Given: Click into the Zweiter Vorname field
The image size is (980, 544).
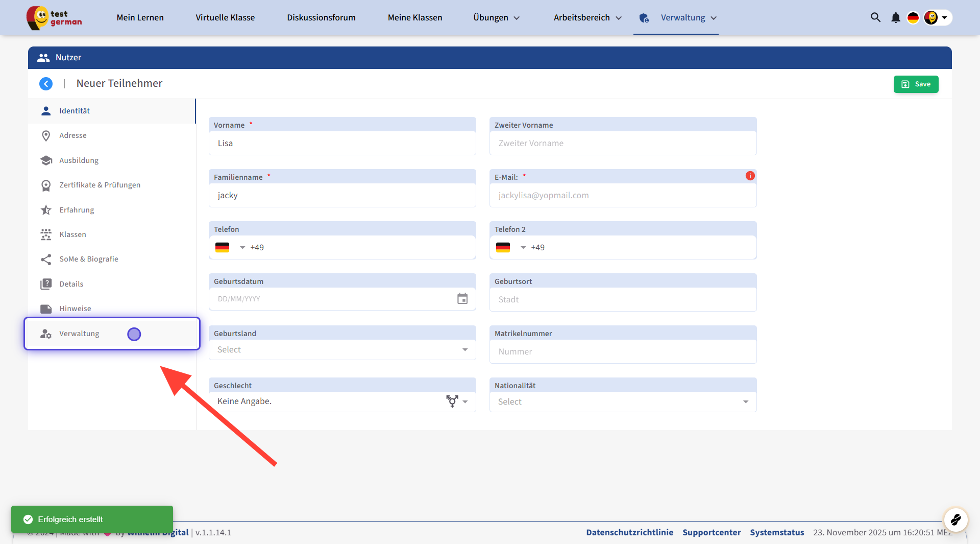Looking at the screenshot, I should tap(623, 144).
